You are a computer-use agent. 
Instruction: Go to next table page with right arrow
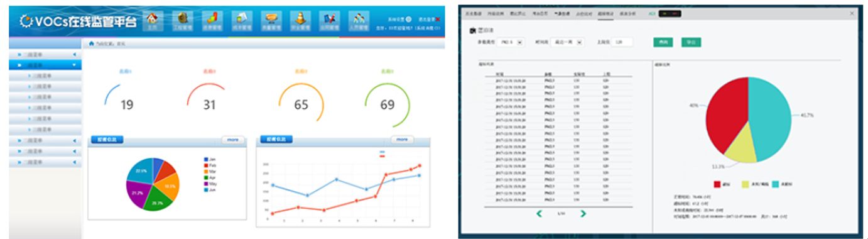[x=583, y=214]
